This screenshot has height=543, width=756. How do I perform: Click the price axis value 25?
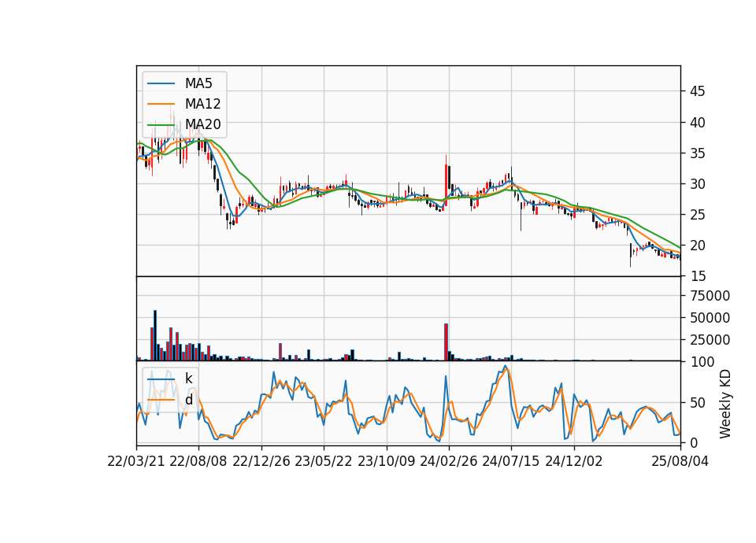[x=698, y=215]
